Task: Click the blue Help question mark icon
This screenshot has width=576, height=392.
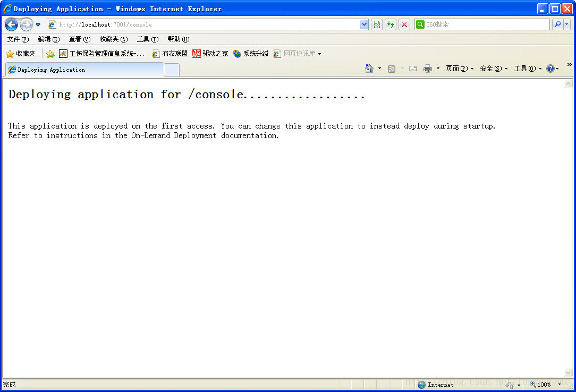Action: (x=550, y=69)
